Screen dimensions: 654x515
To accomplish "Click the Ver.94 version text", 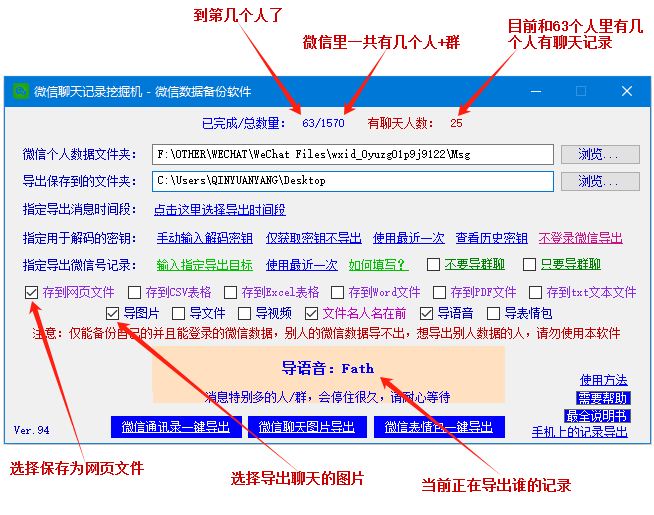I will click(x=31, y=430).
